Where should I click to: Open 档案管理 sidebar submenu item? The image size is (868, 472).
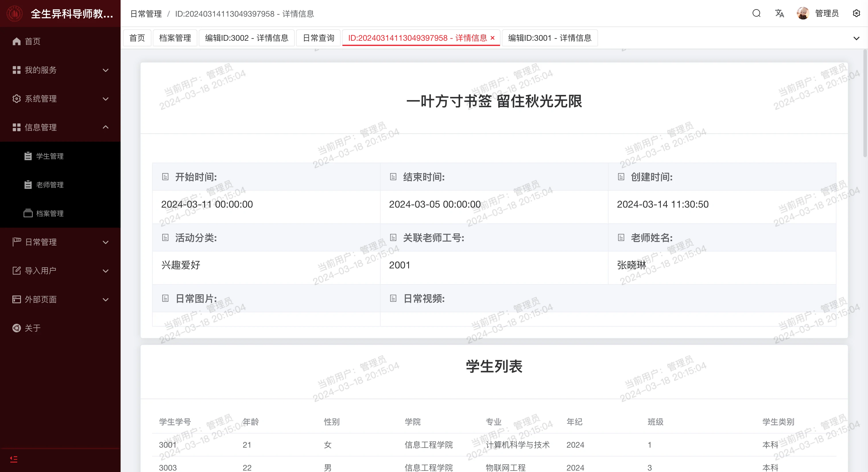coord(50,213)
